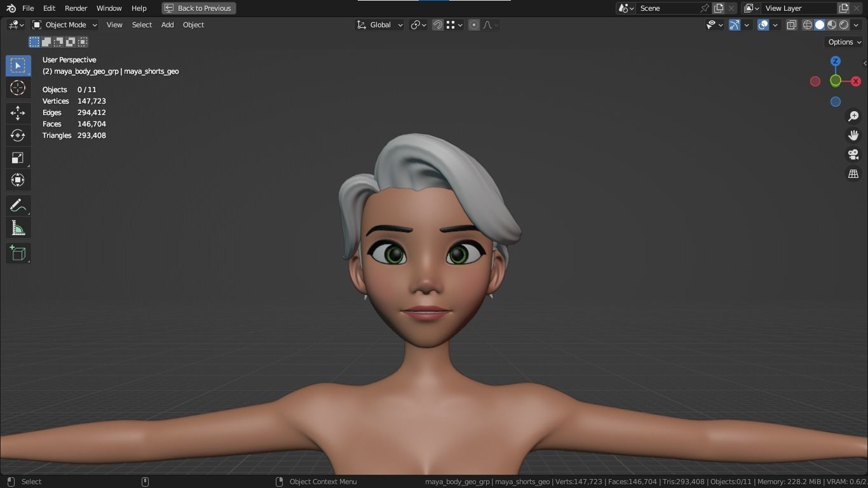Edit the Scene name field
This screenshot has height=488, width=868.
667,8
